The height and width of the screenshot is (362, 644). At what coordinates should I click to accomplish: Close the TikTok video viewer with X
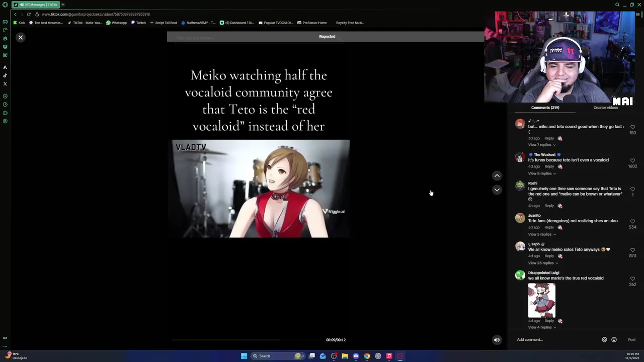pyautogui.click(x=21, y=37)
